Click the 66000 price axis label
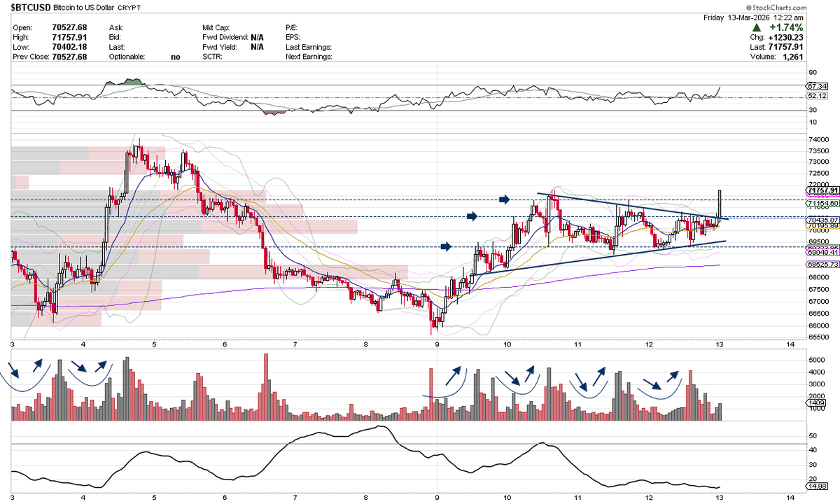 point(818,325)
